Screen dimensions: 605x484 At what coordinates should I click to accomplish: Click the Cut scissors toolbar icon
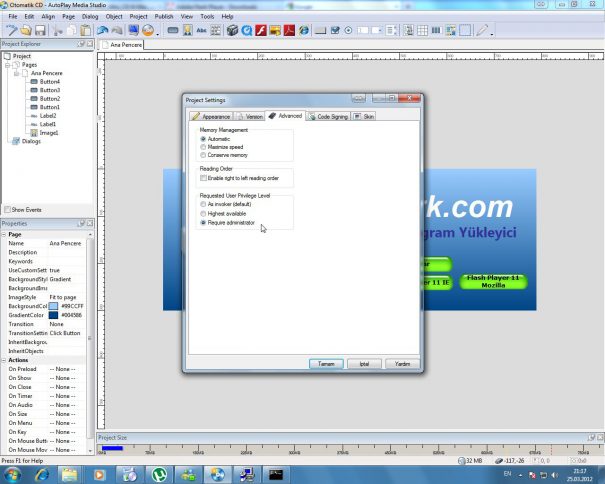coord(58,30)
